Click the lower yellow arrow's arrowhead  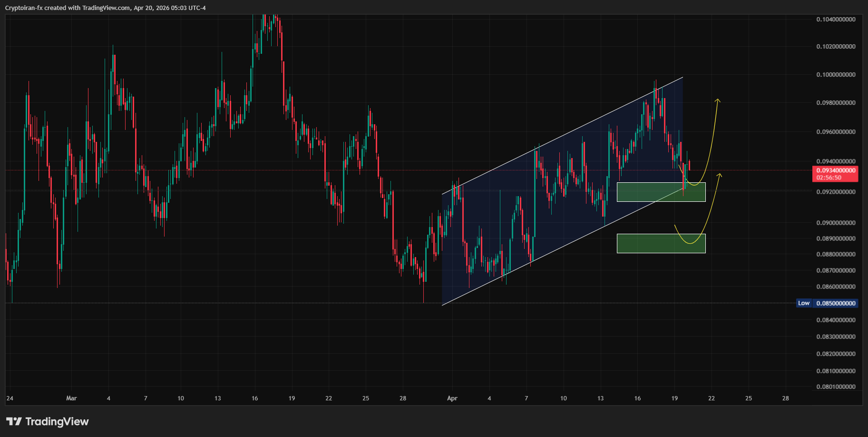720,174
